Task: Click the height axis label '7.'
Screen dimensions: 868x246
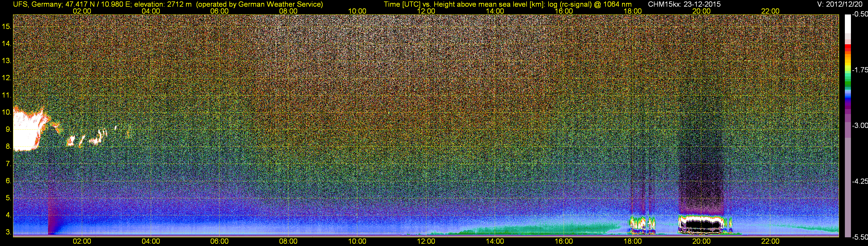Action: 9,164
